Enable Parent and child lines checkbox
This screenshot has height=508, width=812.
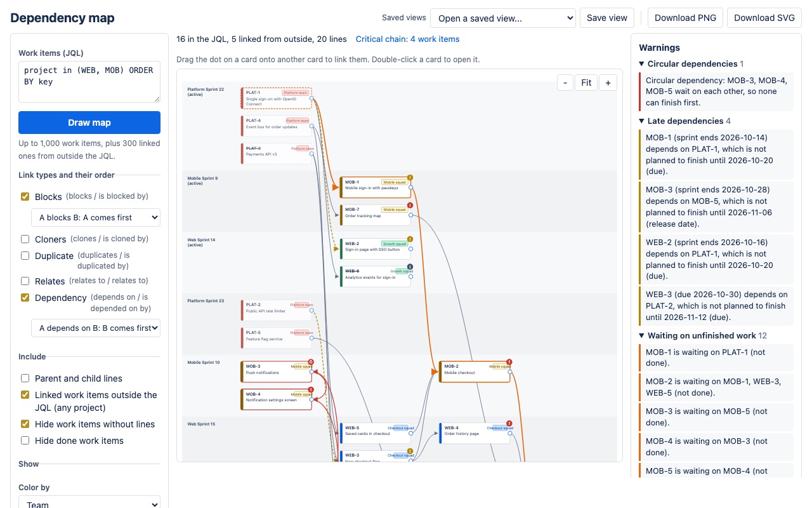(25, 378)
